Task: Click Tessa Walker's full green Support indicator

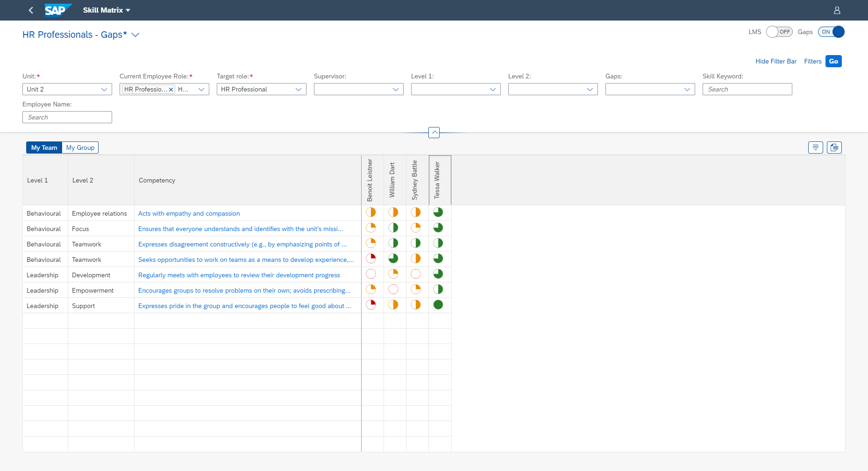Action: point(438,305)
